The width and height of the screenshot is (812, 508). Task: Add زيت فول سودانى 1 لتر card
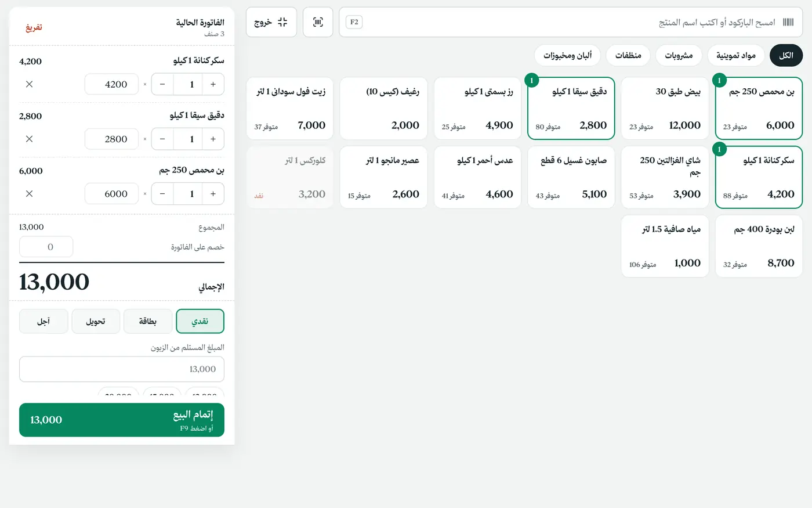tap(290, 109)
